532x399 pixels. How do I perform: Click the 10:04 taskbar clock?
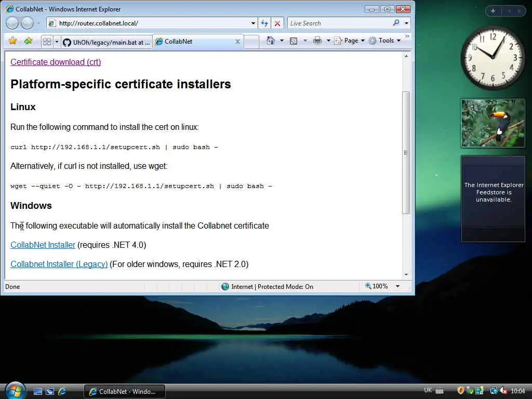518,391
